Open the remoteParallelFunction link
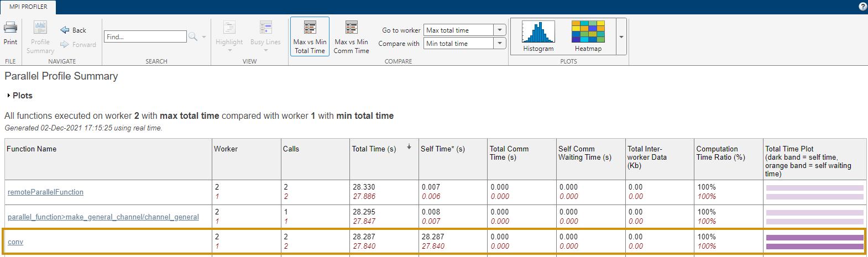Viewport: 868px width, 257px height. point(45,192)
